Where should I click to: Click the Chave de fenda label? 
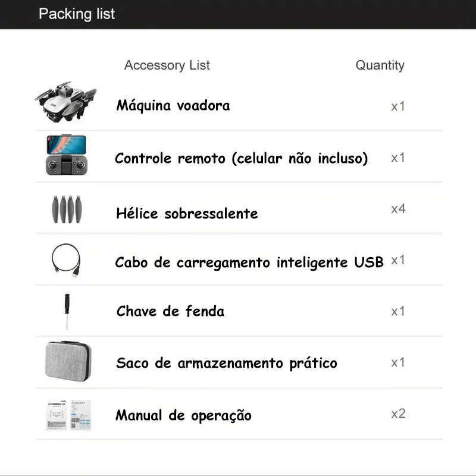170,311
